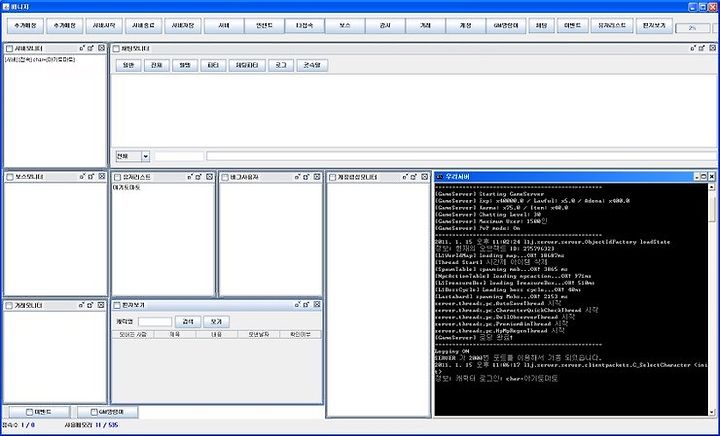
Task: Iconify the 편지보기 panel
Action: click(297, 305)
